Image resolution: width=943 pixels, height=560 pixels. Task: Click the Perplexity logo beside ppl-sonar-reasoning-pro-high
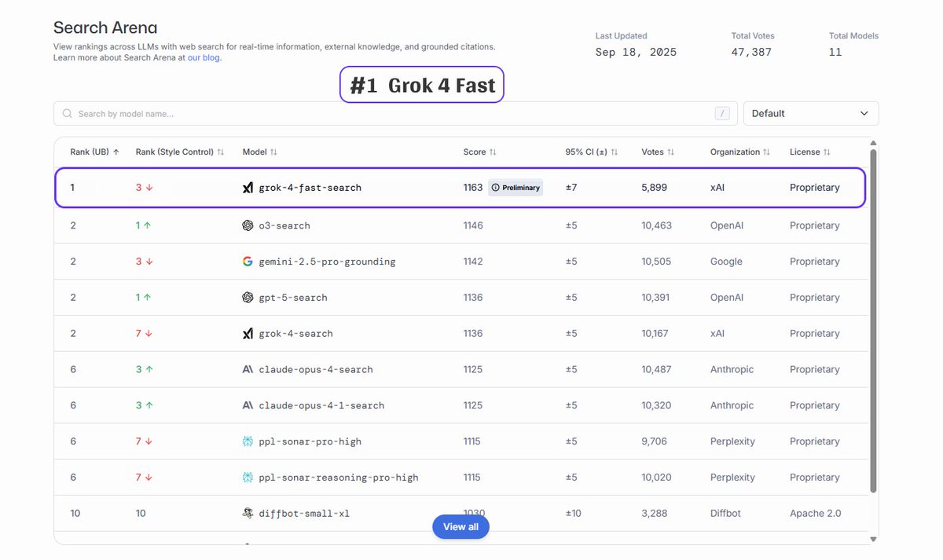(248, 478)
